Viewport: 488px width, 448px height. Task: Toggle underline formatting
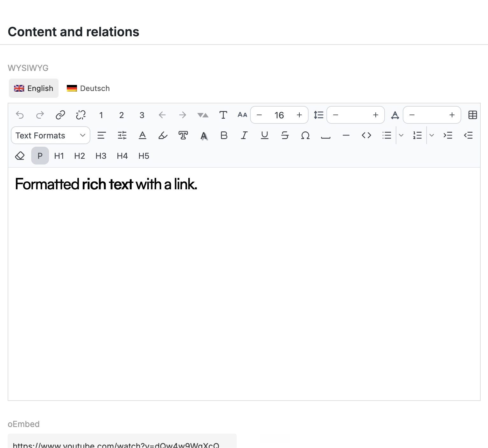(265, 135)
